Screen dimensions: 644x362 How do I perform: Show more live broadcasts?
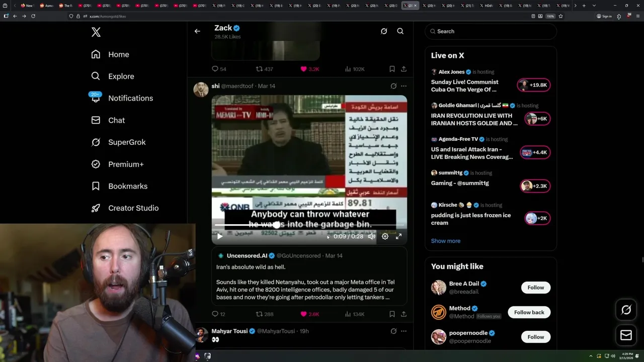tap(446, 241)
